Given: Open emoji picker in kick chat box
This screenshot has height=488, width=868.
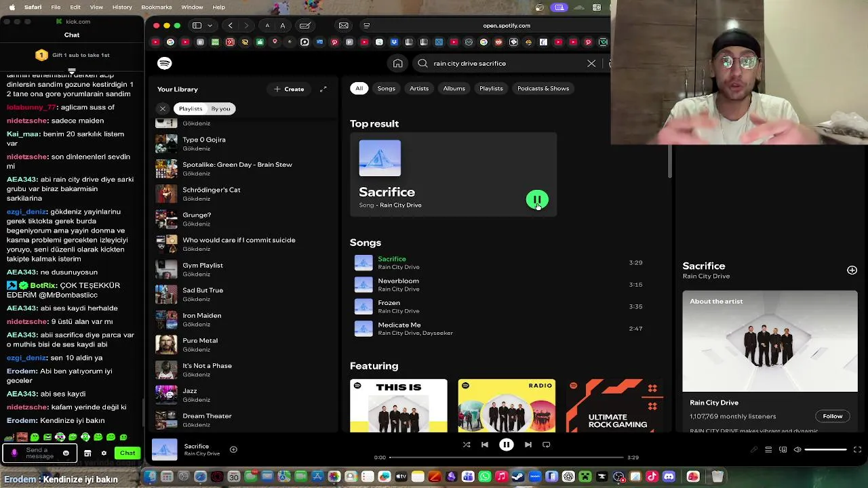Looking at the screenshot, I should [x=66, y=453].
